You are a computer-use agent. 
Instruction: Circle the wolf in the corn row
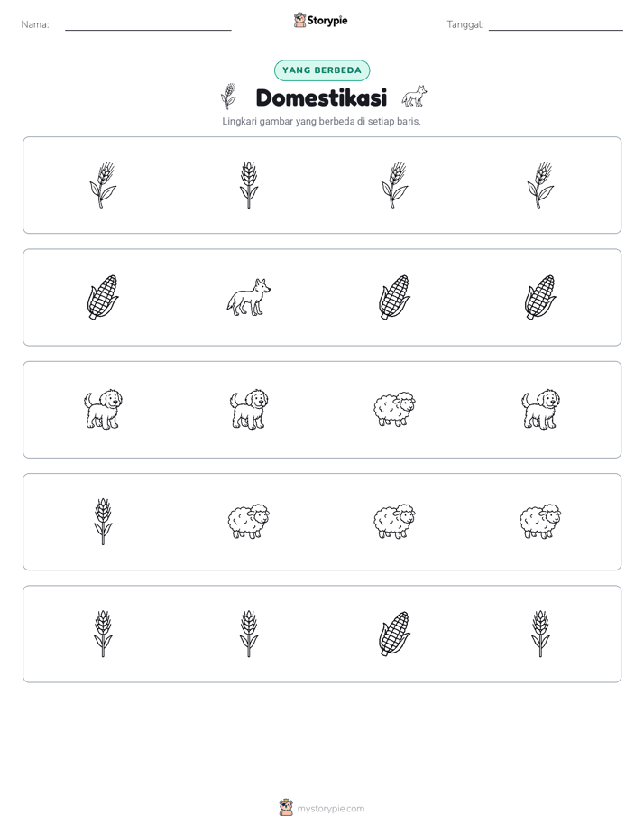pos(249,297)
